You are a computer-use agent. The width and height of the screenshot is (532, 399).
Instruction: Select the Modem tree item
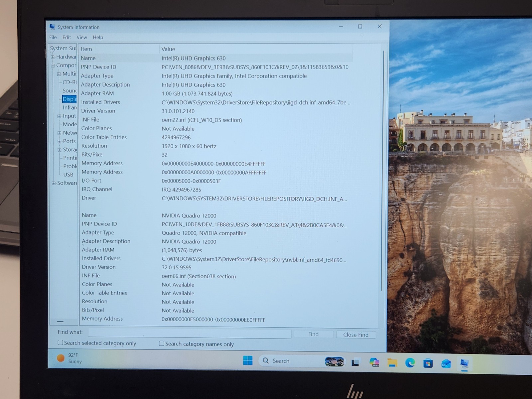[70, 124]
